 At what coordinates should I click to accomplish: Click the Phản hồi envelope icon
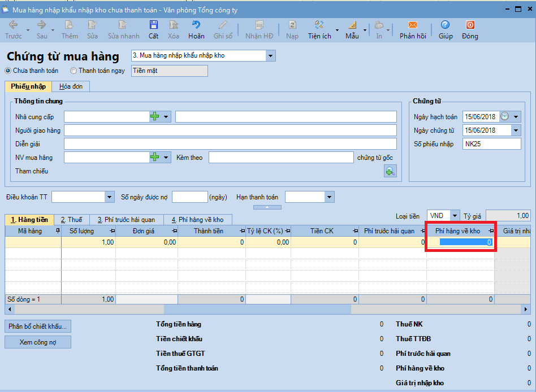[412, 25]
